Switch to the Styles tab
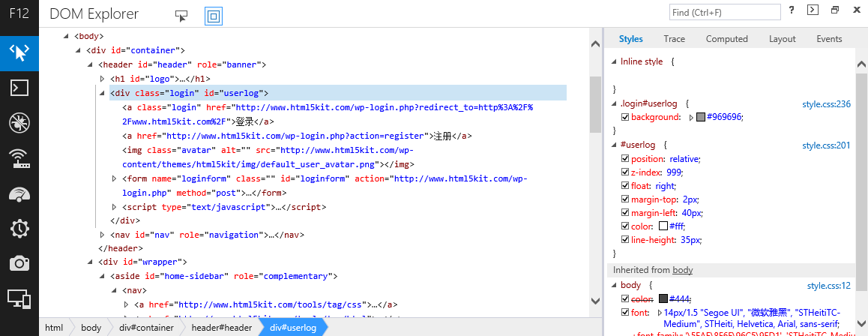The image size is (868, 336). (x=630, y=39)
